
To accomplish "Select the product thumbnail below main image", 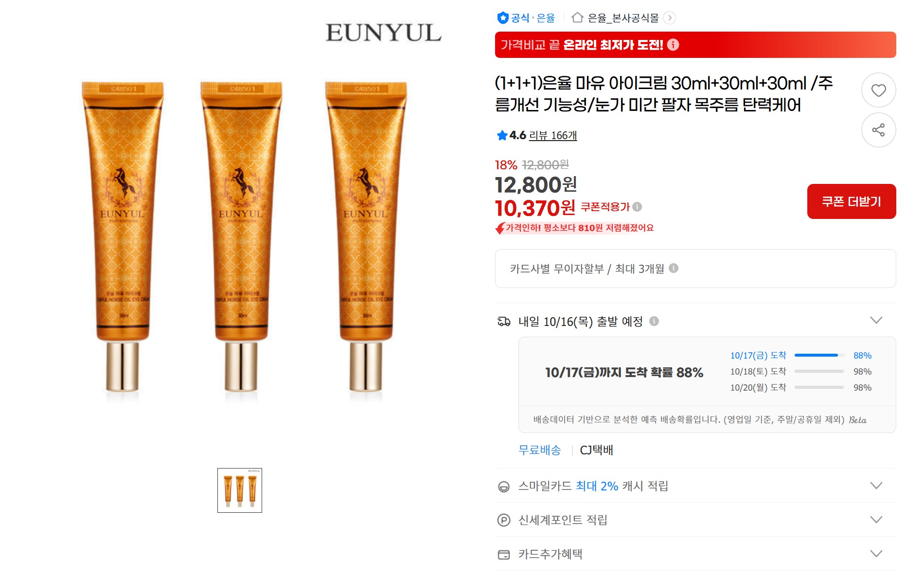I will click(240, 490).
